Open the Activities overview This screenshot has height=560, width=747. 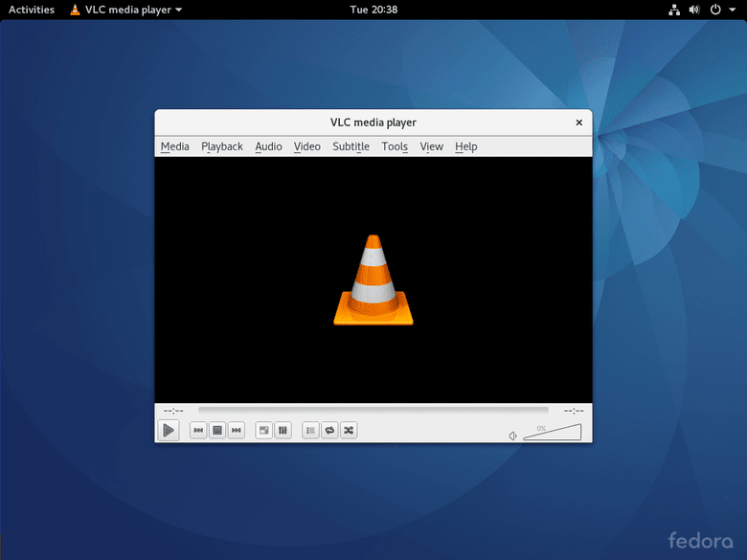point(32,10)
